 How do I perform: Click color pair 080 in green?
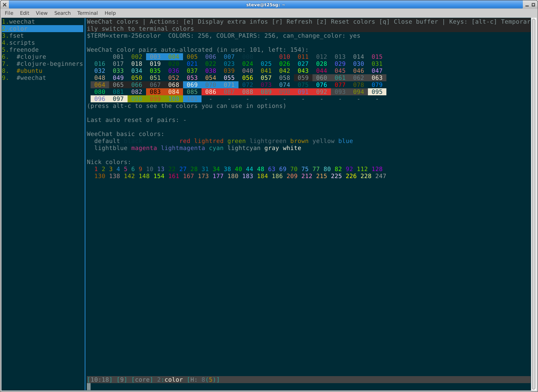click(100, 92)
